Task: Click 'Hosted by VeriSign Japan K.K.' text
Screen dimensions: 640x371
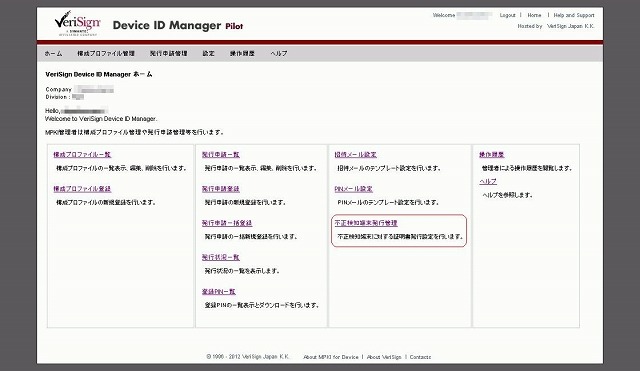Action: (x=556, y=26)
